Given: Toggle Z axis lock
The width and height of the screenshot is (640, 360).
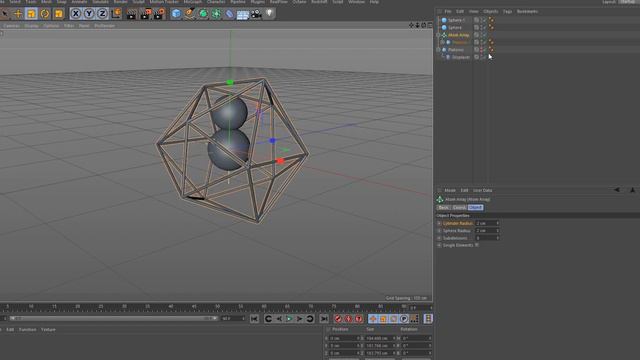Looking at the screenshot, I should (x=102, y=14).
